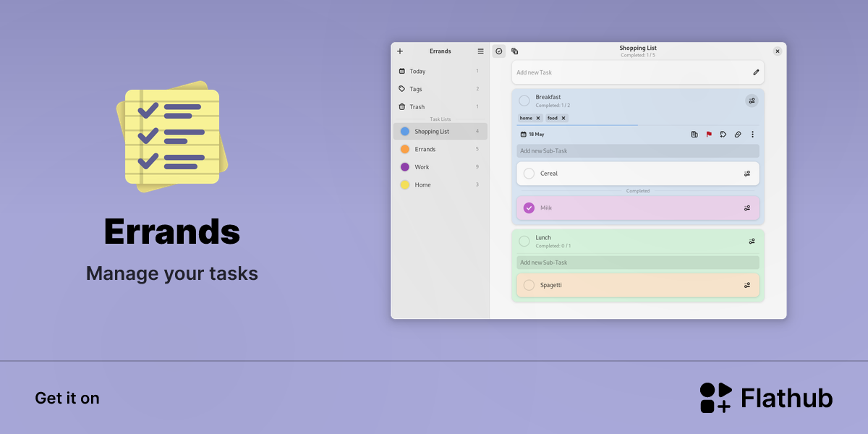Open the Errands hamburger main menu

pos(480,51)
